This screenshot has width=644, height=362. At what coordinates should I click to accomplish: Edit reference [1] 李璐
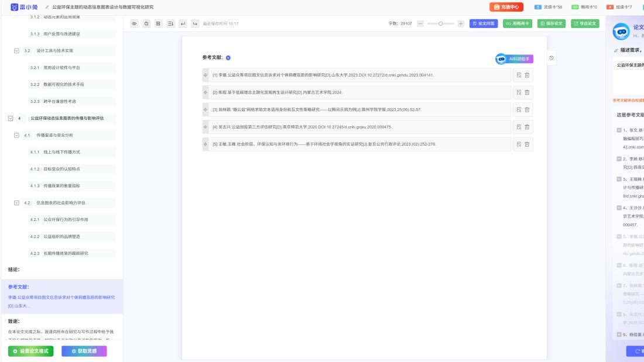point(519,75)
